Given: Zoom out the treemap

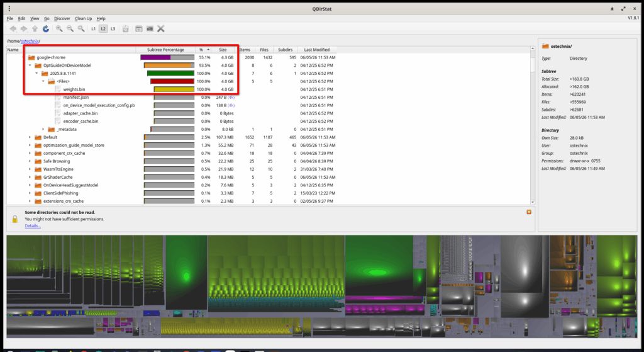Looking at the screenshot, I should 70,29.
